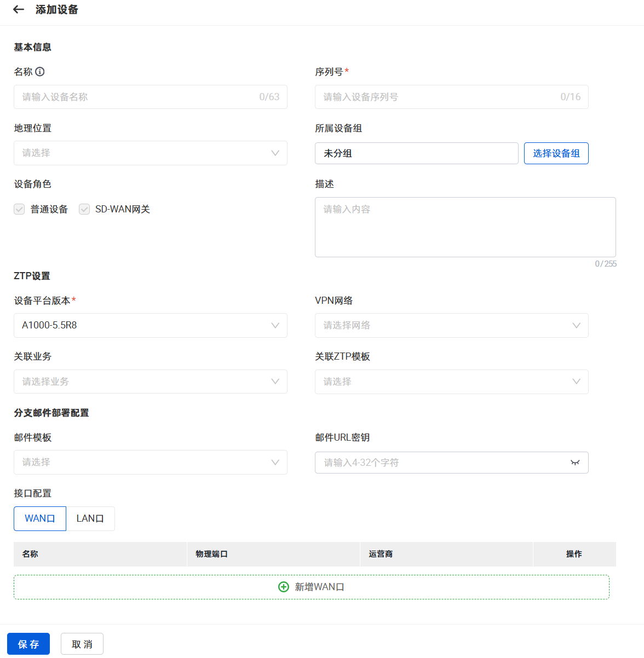Check the SD-WAN网关 checkbox
The image size is (644, 658).
tap(84, 209)
